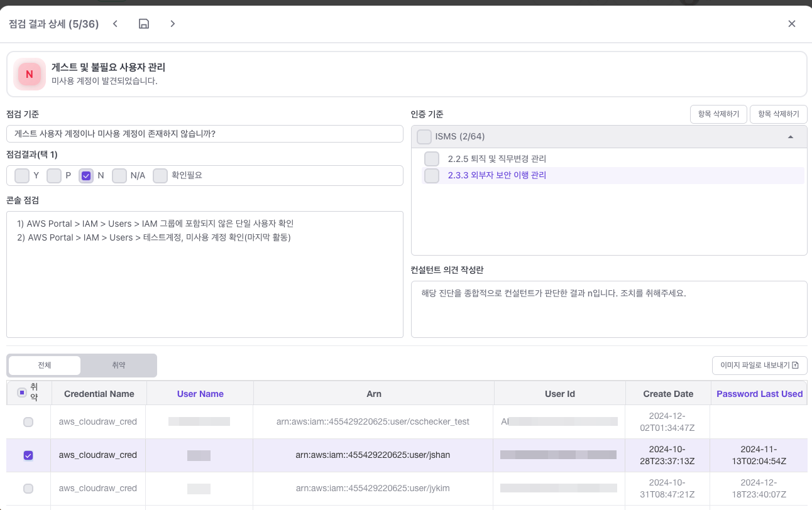Uncheck the N result checkbox
The image size is (812, 510).
[x=86, y=176]
